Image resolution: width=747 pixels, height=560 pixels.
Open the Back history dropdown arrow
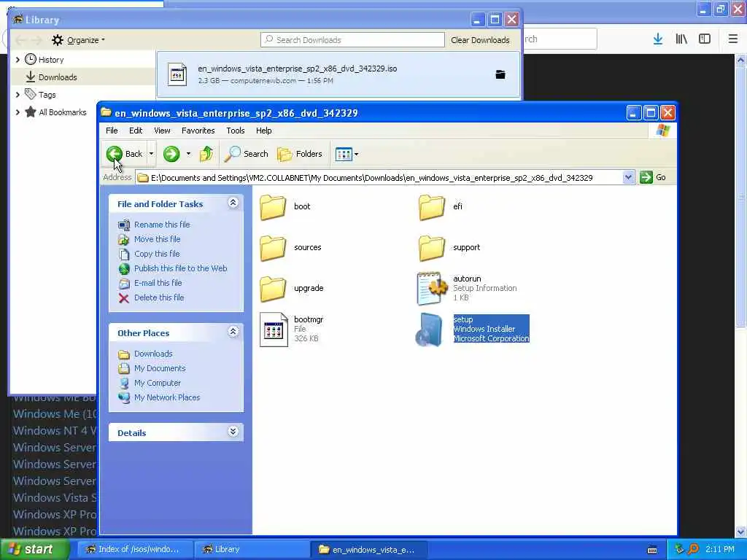(x=152, y=154)
